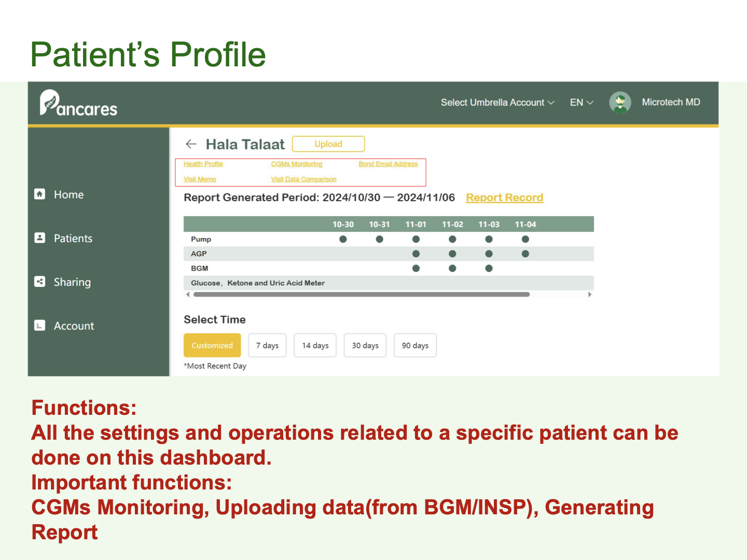This screenshot has width=747, height=560.
Task: Click the user avatar icon
Action: pos(620,103)
